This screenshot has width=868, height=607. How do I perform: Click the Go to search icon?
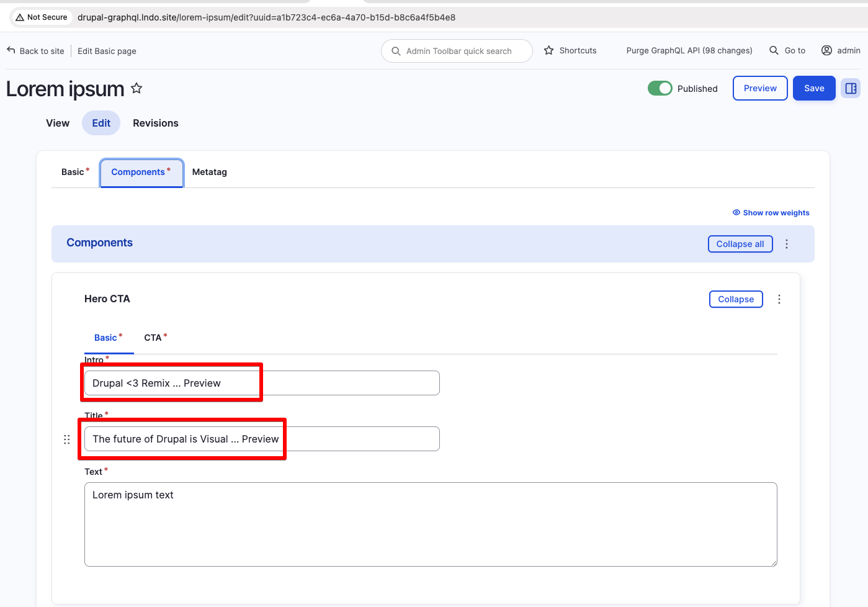pyautogui.click(x=773, y=50)
